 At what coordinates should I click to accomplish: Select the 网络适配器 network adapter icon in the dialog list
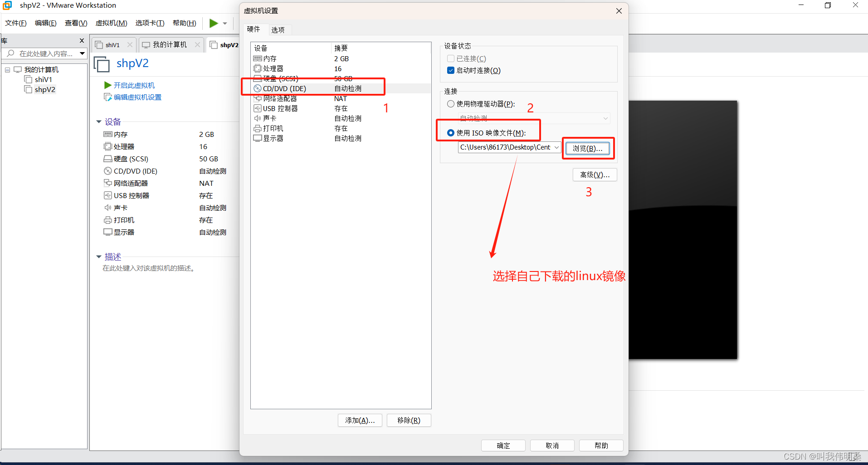click(x=258, y=98)
